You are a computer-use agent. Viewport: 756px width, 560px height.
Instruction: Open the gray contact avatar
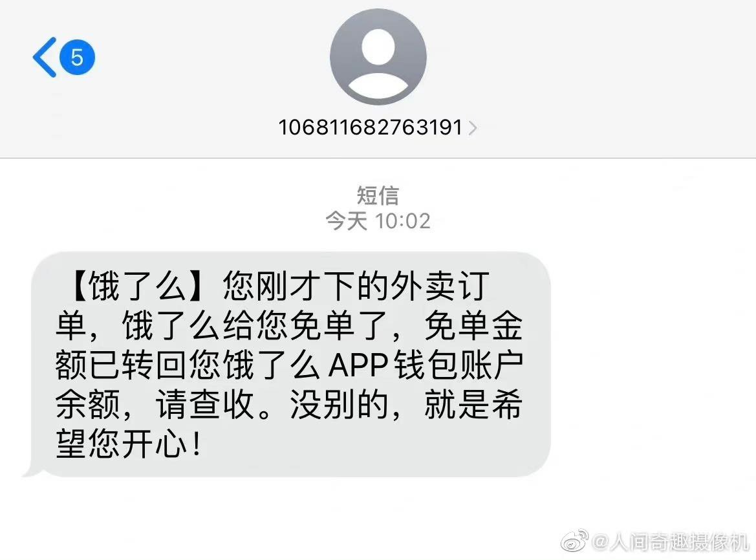point(378,57)
